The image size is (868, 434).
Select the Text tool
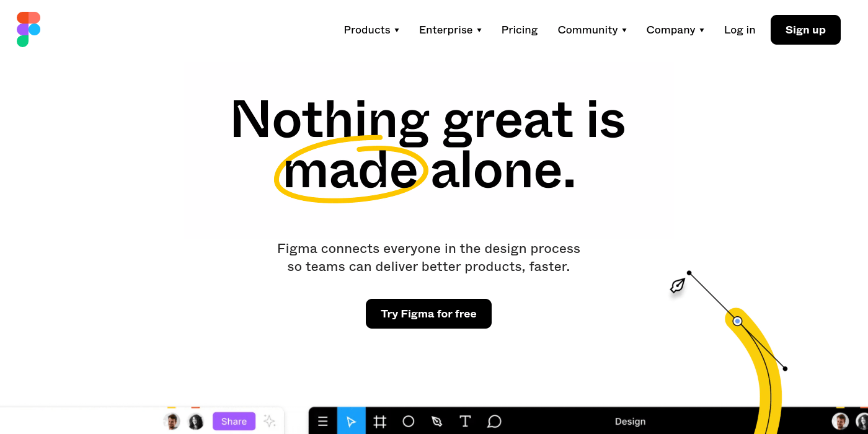[x=465, y=421]
